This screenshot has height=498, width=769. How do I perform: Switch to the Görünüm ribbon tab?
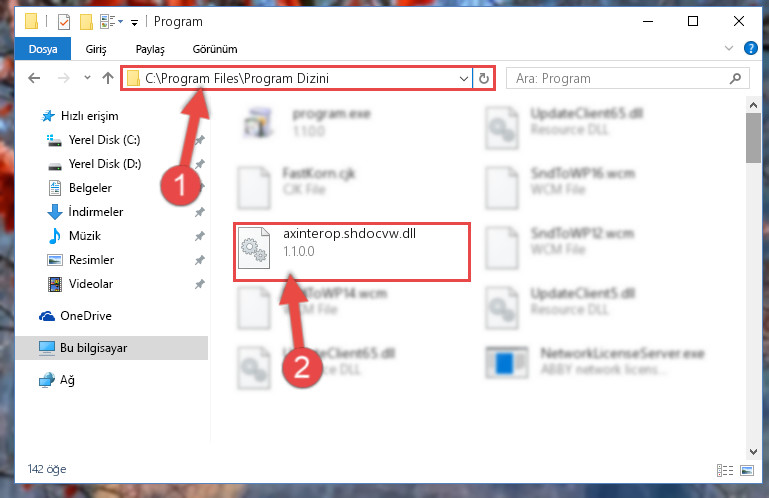[215, 49]
